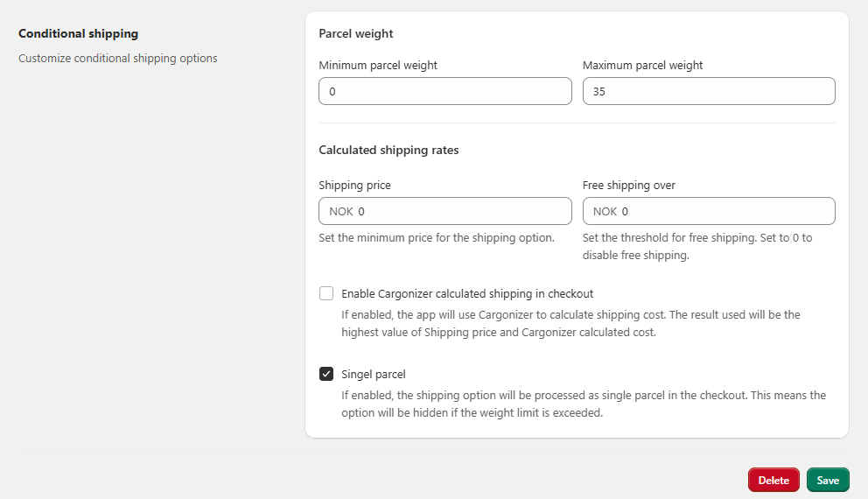
Task: Click the 'Parcel weight' card heading
Action: coord(355,33)
